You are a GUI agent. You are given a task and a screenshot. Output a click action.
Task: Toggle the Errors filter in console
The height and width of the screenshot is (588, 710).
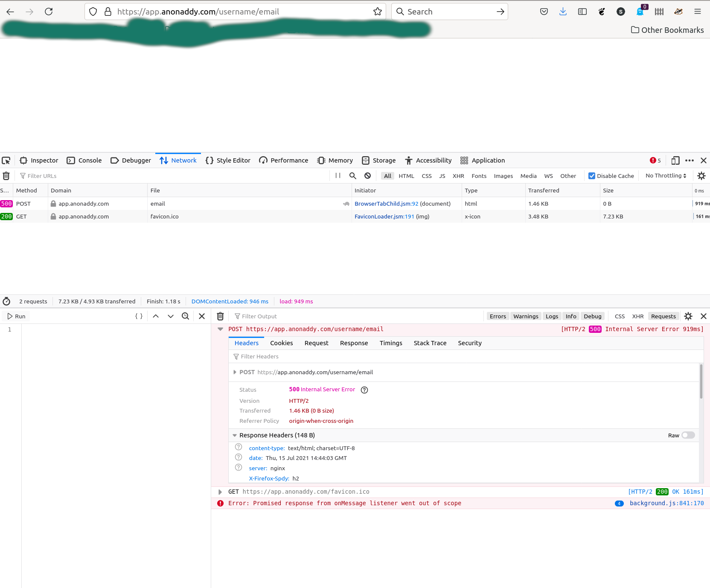click(x=498, y=316)
